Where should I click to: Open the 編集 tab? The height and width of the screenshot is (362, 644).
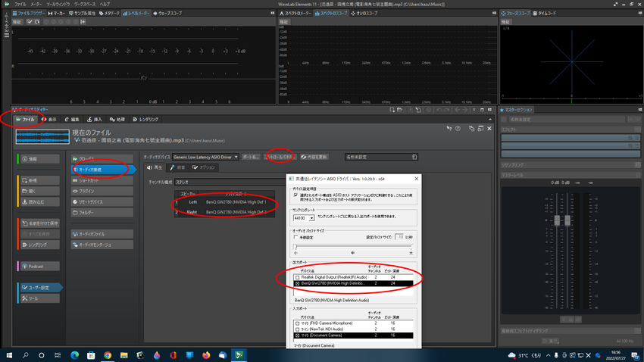[72, 120]
